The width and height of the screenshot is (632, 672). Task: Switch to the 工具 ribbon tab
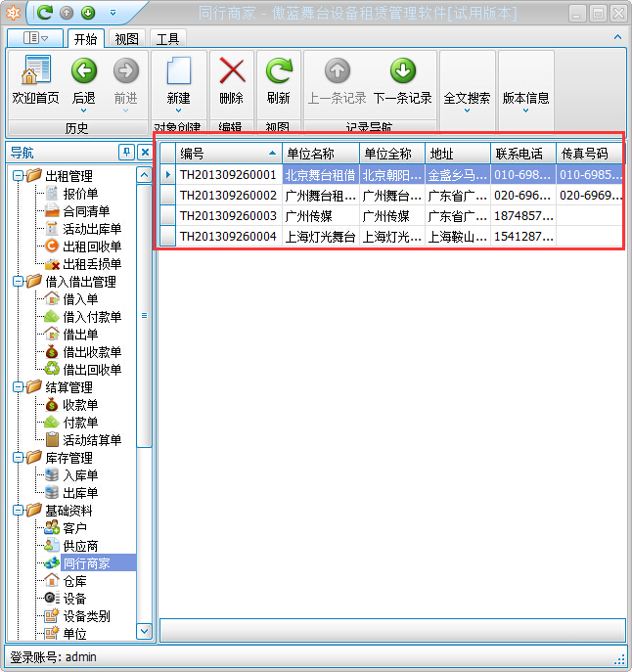167,39
